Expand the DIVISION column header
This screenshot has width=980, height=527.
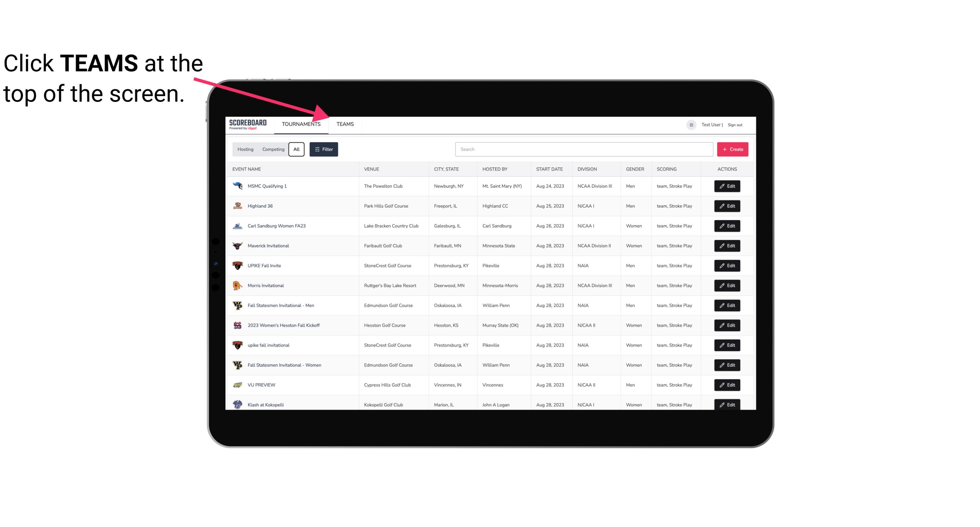click(587, 169)
